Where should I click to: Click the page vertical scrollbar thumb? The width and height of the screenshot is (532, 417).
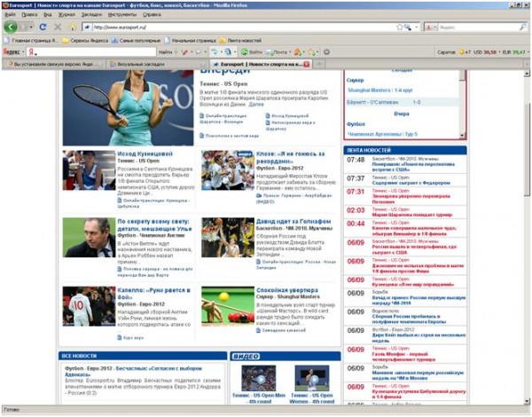(527, 149)
